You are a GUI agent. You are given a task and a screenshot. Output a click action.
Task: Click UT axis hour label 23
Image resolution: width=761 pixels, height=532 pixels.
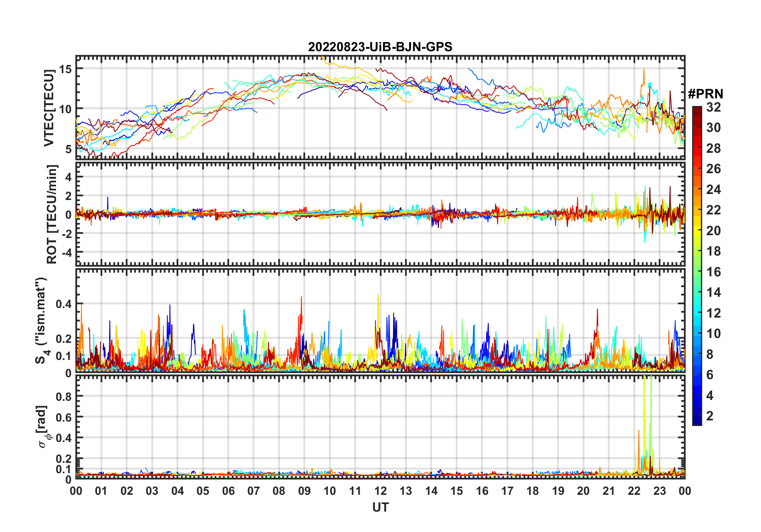point(660,491)
